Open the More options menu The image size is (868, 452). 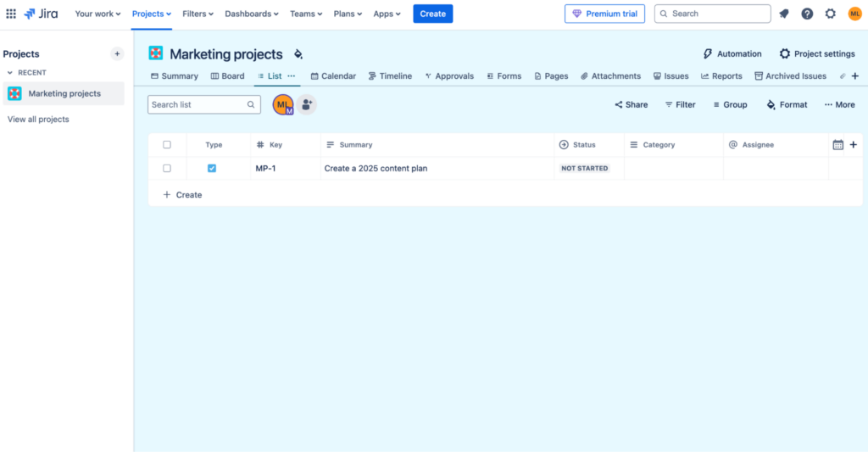(840, 104)
